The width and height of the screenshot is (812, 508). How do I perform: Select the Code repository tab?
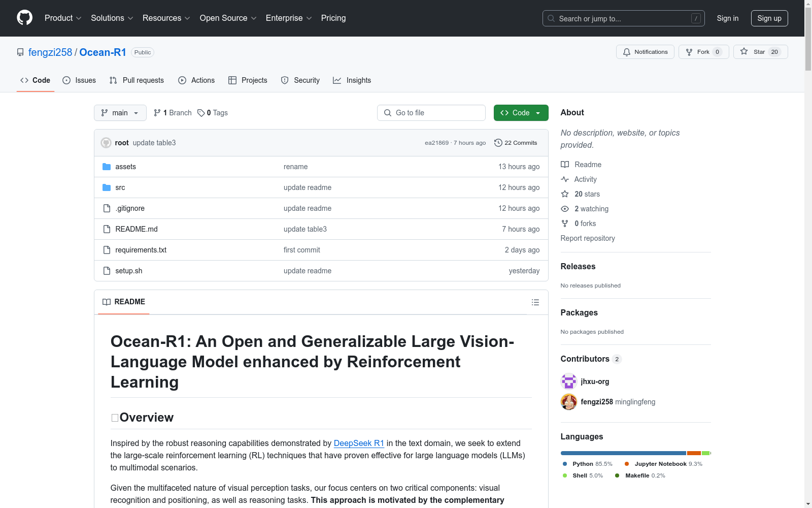[36, 80]
